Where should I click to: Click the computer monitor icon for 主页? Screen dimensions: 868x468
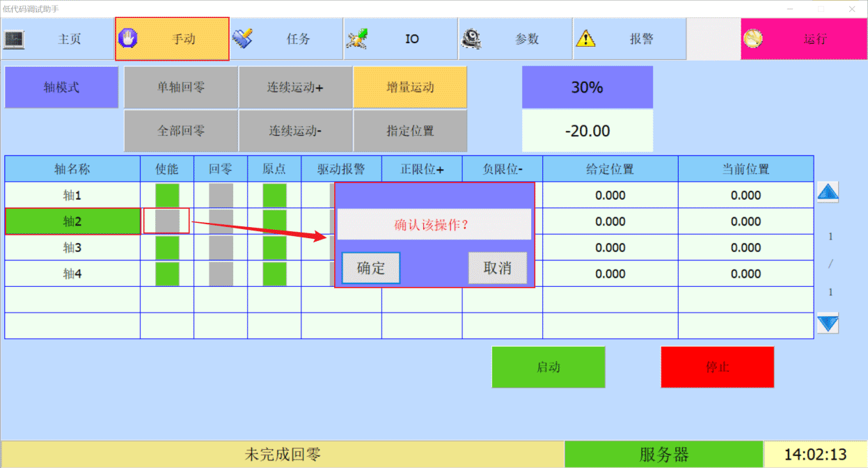click(x=14, y=39)
